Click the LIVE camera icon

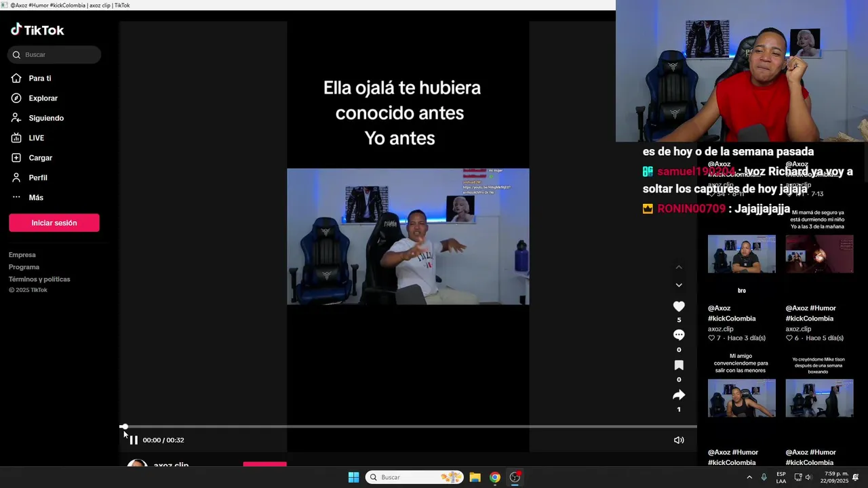[x=16, y=138]
